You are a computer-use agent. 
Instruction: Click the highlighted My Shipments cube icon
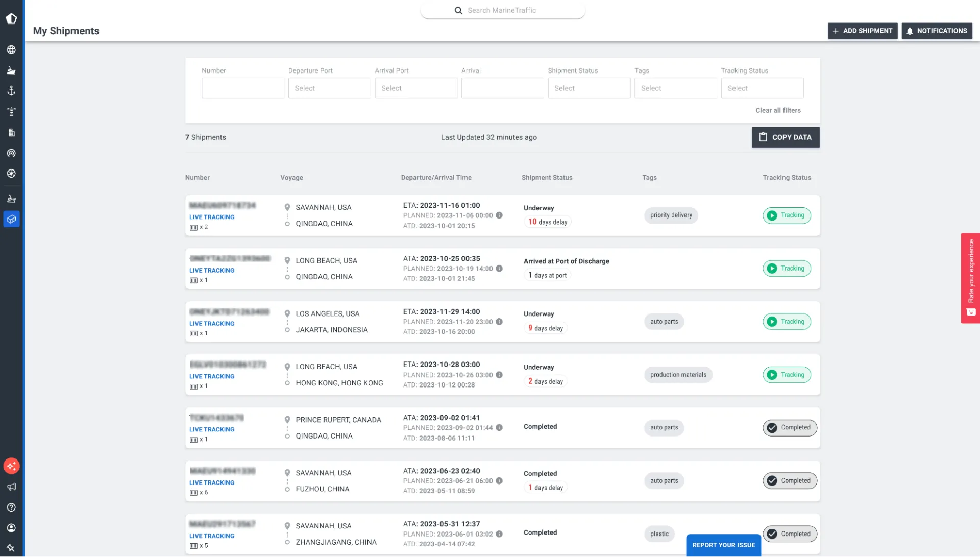point(11,219)
